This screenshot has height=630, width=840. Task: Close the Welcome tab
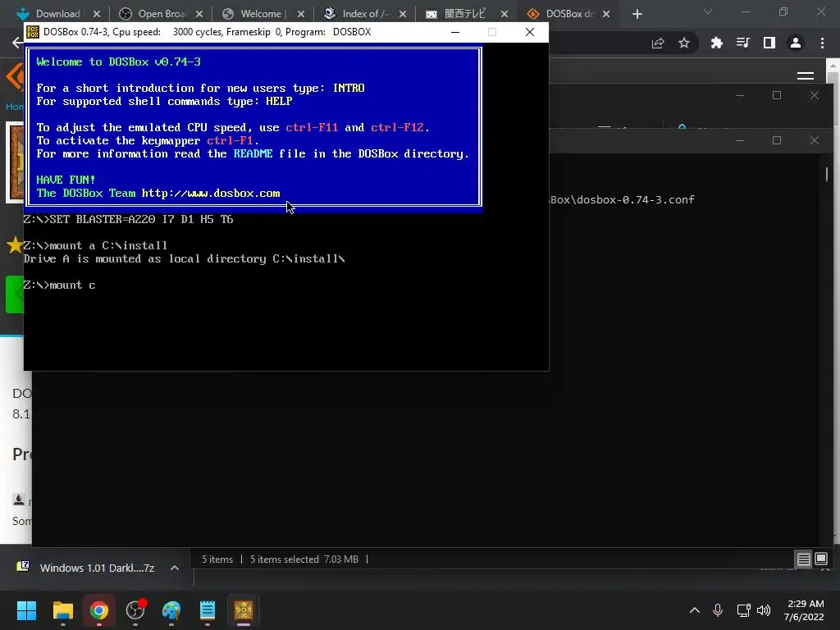point(301,14)
